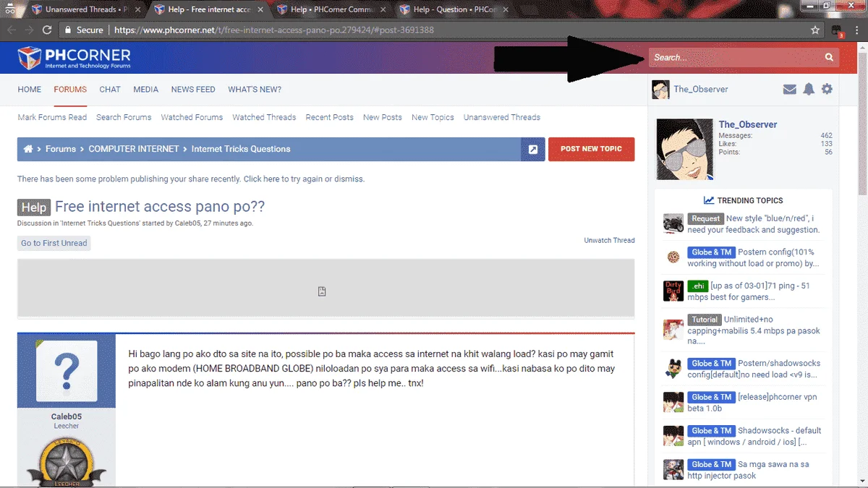Click Unwatch Thread link
868x488 pixels.
coord(609,240)
